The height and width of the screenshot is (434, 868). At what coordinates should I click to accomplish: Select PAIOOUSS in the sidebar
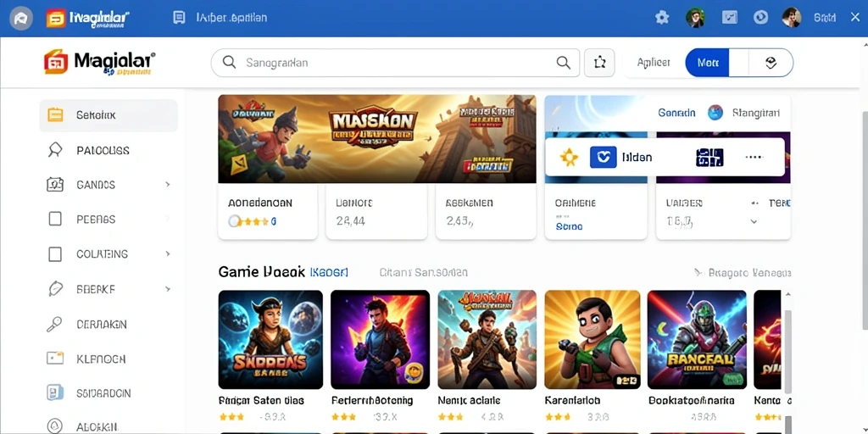coord(103,150)
